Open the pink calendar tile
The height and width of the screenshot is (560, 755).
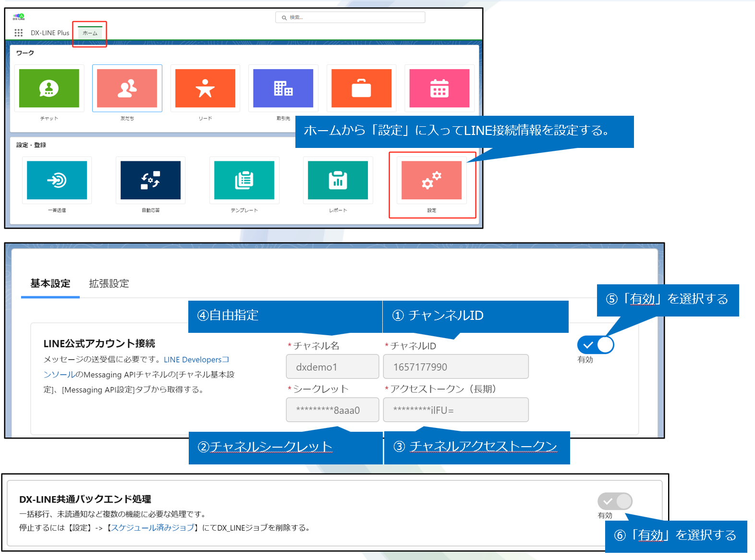point(439,88)
